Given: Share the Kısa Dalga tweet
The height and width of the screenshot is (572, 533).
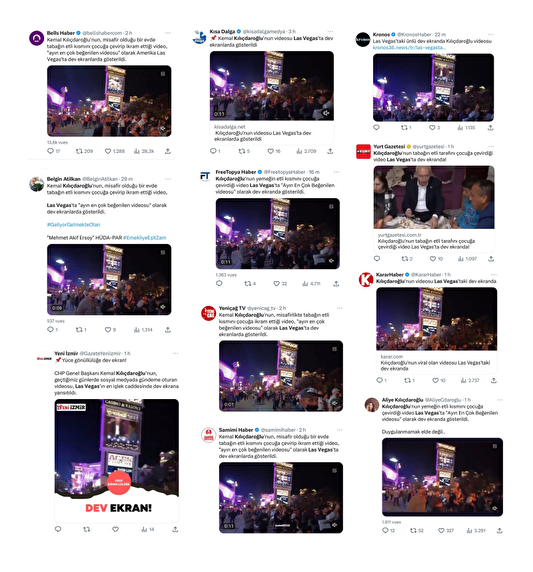Looking at the screenshot, I should click(330, 151).
